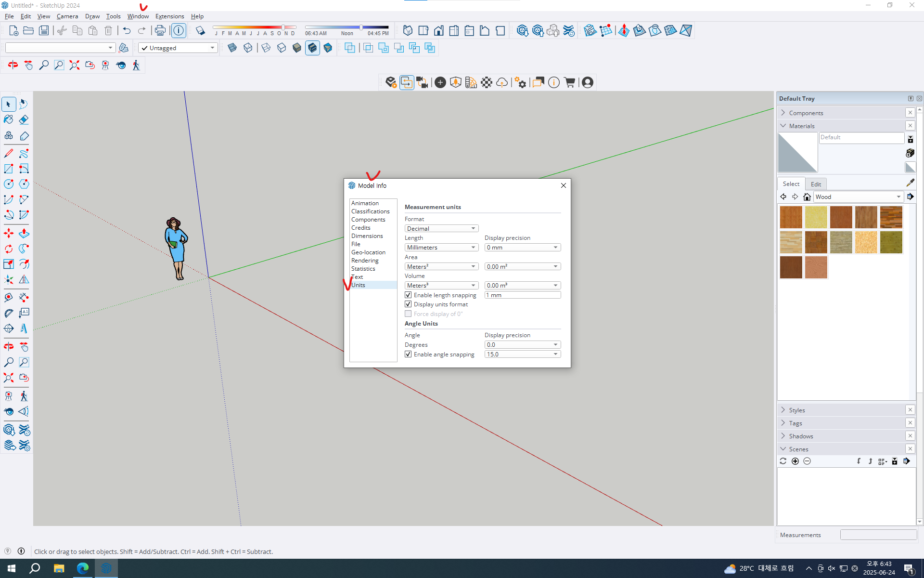Open the Format dropdown set to Decimal
Viewport: 924px width, 578px height.
[441, 228]
